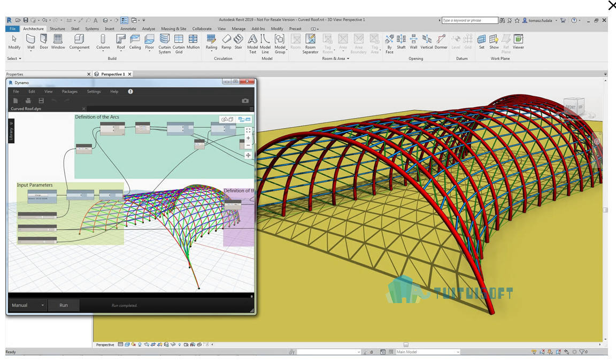Toggle Dynamo background 3D preview button

pos(227,119)
